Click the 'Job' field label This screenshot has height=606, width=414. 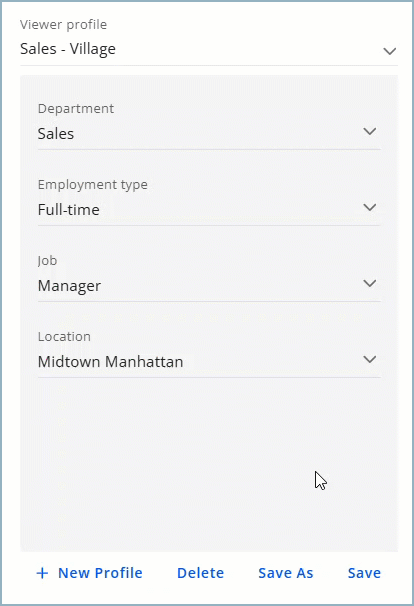[48, 261]
